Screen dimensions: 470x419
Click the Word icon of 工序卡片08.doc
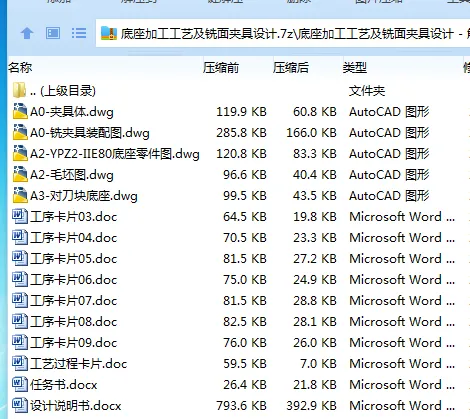point(20,321)
